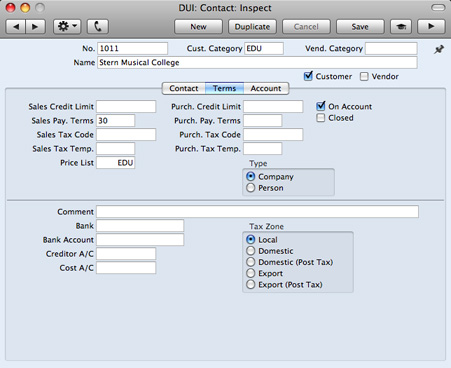
Task: Click the play arrow button beside Save
Action: click(431, 27)
